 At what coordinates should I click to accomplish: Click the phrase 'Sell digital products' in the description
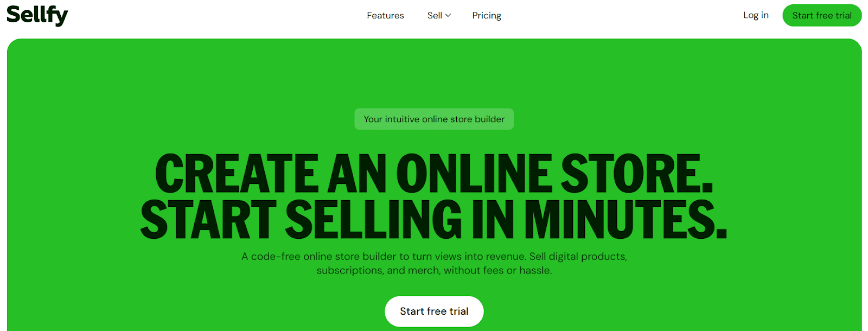click(578, 257)
